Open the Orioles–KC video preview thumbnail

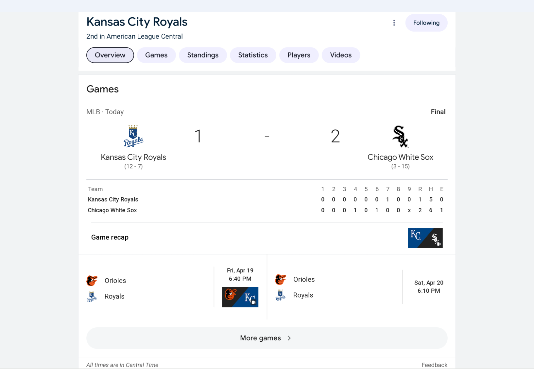(x=240, y=297)
